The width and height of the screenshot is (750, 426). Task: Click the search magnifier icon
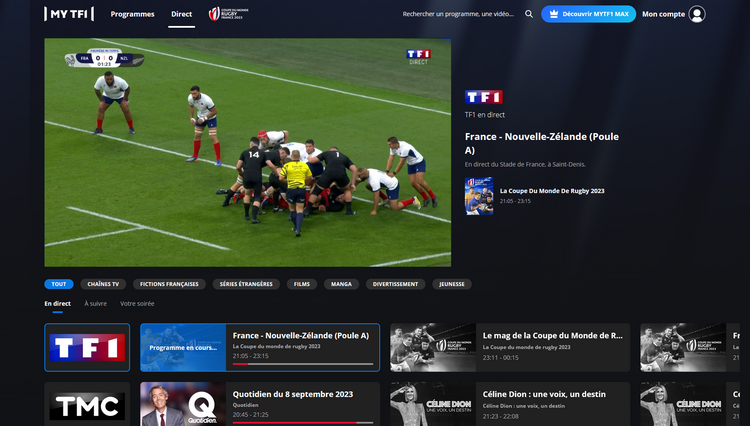point(529,14)
